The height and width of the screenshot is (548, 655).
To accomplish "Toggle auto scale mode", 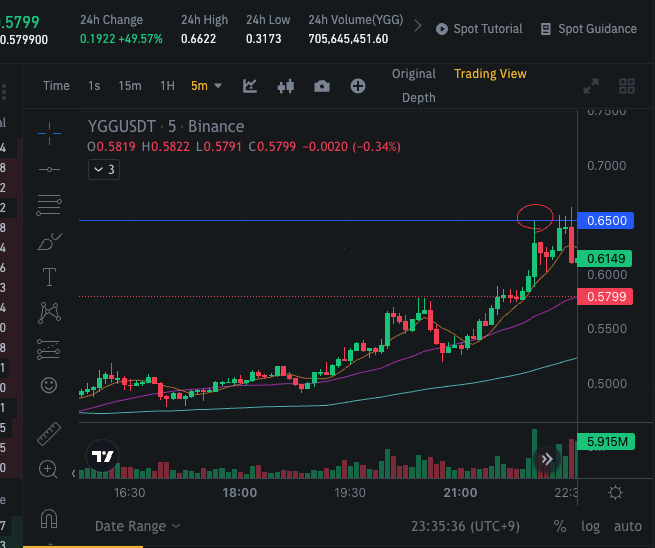I will [627, 526].
